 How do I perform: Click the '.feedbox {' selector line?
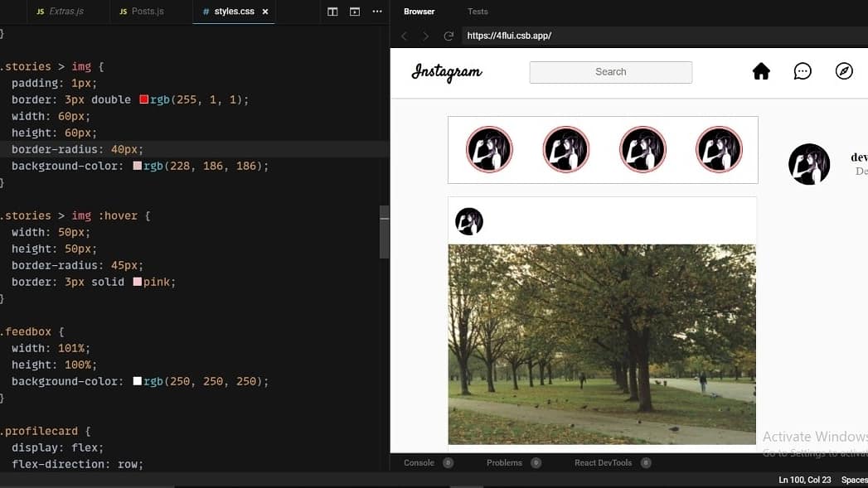click(32, 332)
